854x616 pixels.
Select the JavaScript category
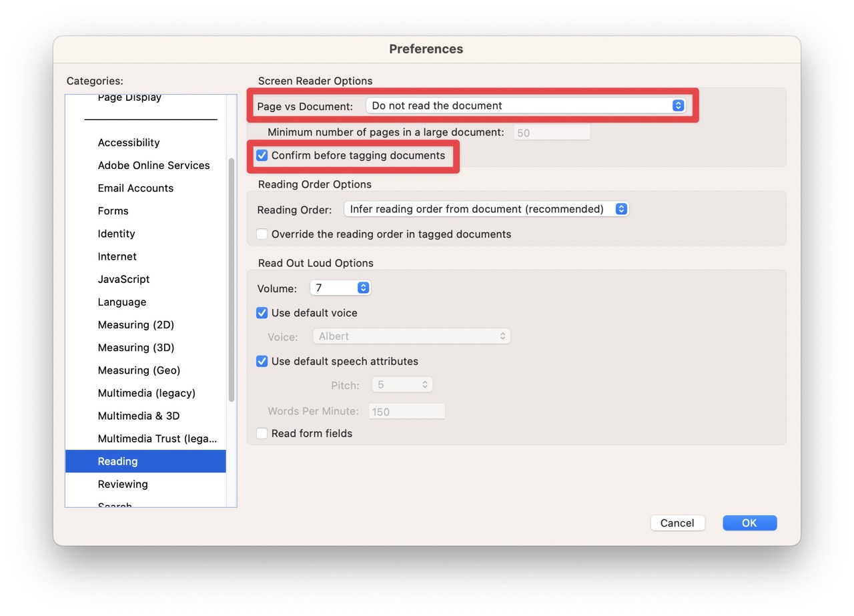point(123,279)
